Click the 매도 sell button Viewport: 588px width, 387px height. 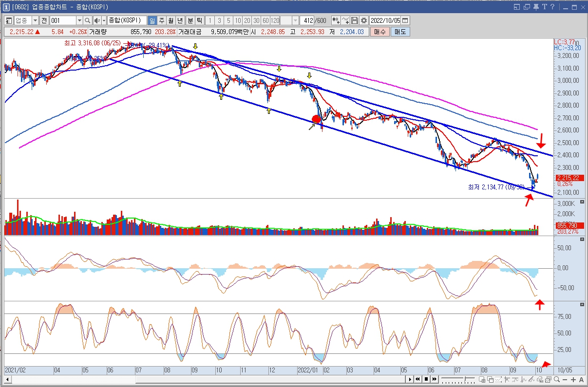tap(400, 32)
